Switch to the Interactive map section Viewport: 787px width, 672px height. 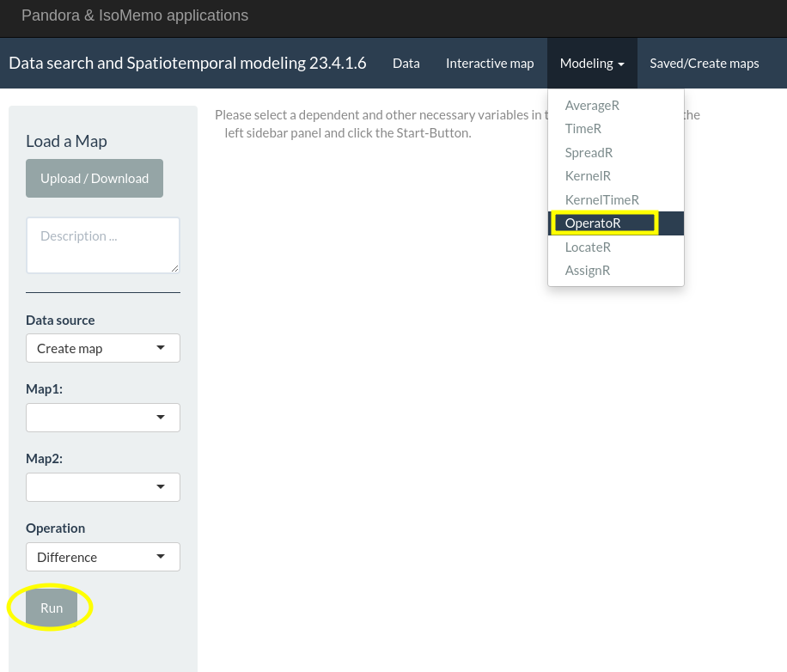click(490, 63)
